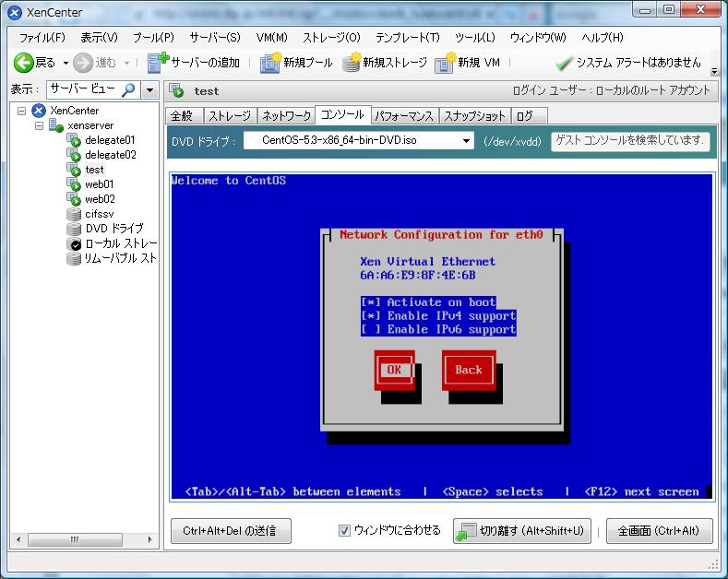Click the xenserver host icon in tree
Viewport: 728px width, 579px height.
[x=56, y=125]
